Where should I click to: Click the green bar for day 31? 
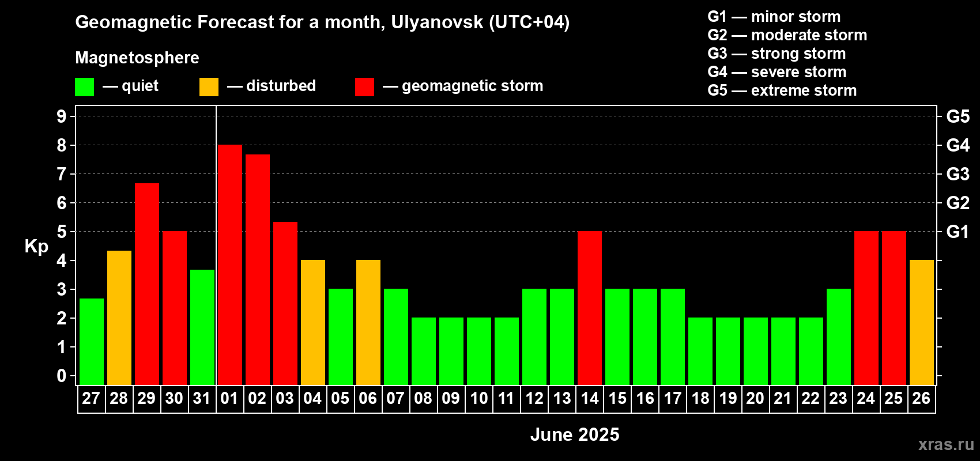[202, 327]
